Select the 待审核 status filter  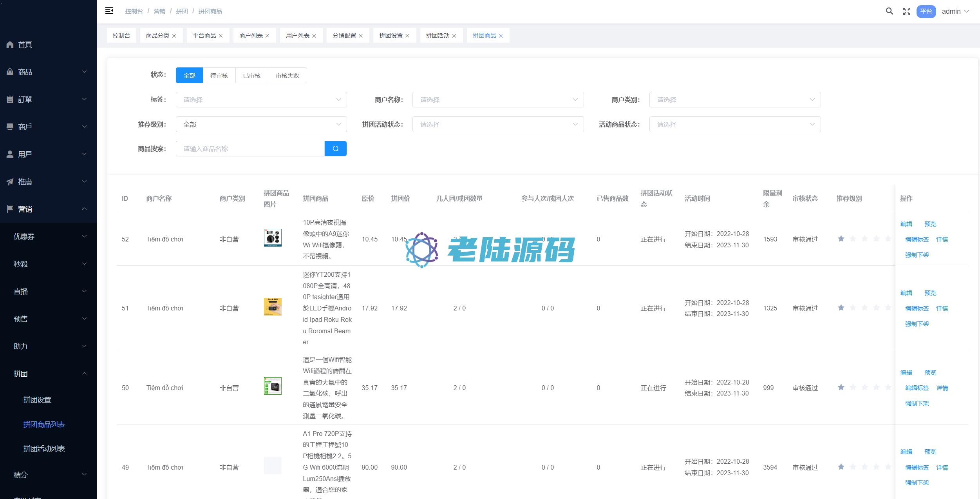pos(219,75)
